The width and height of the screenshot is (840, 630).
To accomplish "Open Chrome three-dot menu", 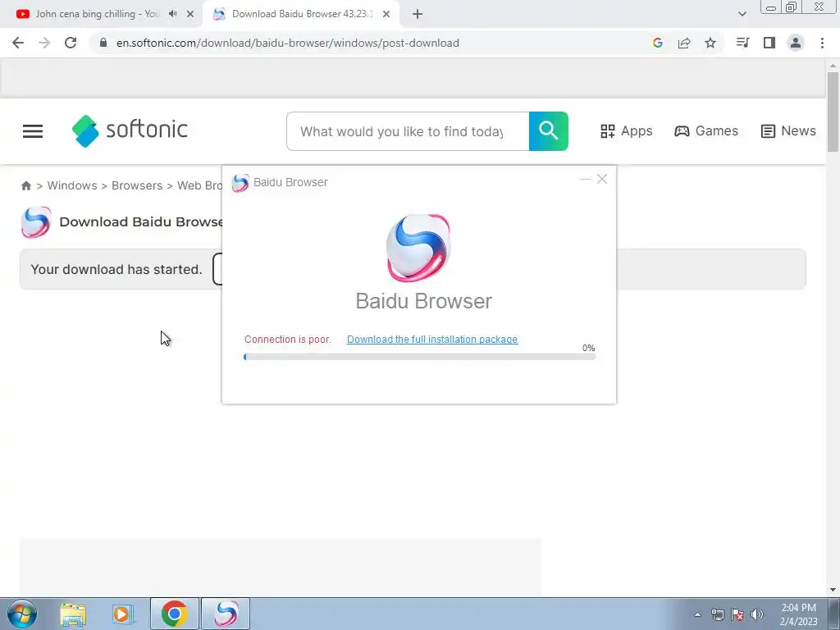I will pyautogui.click(x=822, y=43).
